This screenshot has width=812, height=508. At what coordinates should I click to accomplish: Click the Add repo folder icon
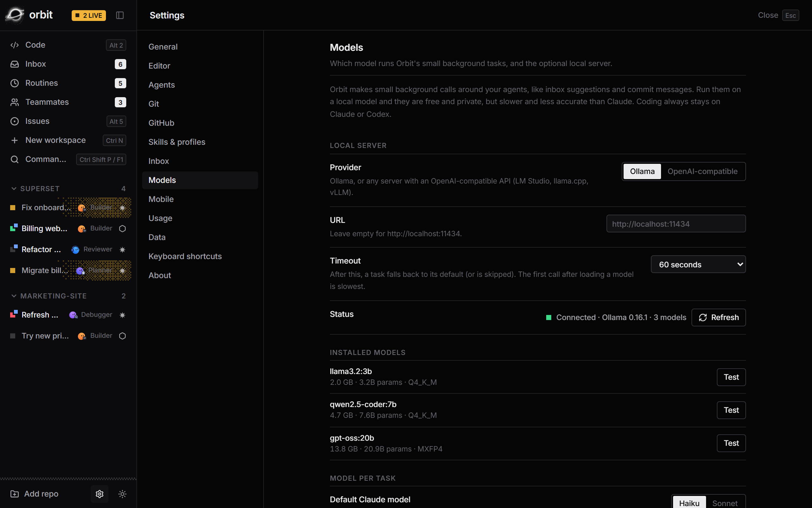[x=14, y=493]
